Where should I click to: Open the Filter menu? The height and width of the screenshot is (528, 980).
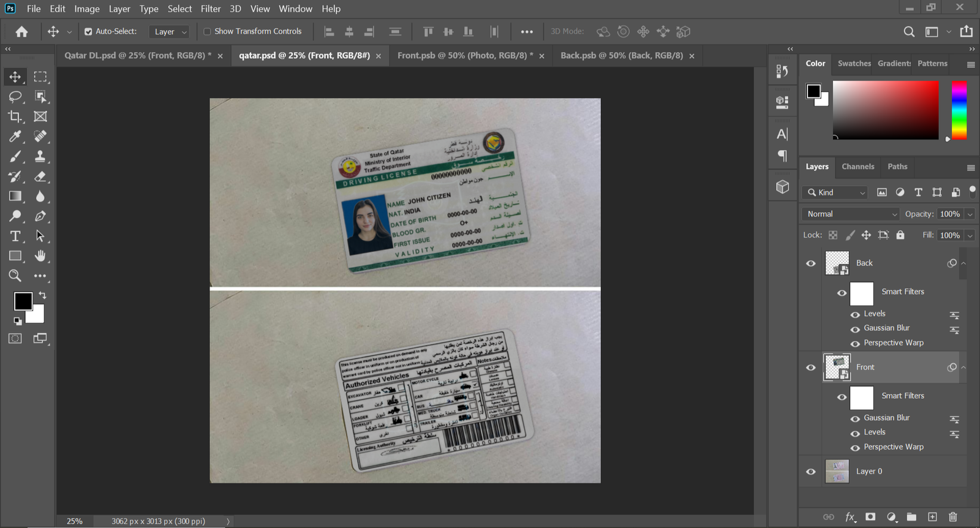211,9
